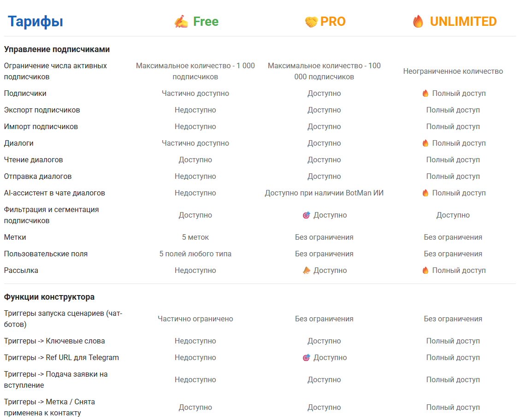Viewport: 521px width, 420px height.
Task: Click target icon in Фильтрация и сегментация row
Action: [307, 215]
